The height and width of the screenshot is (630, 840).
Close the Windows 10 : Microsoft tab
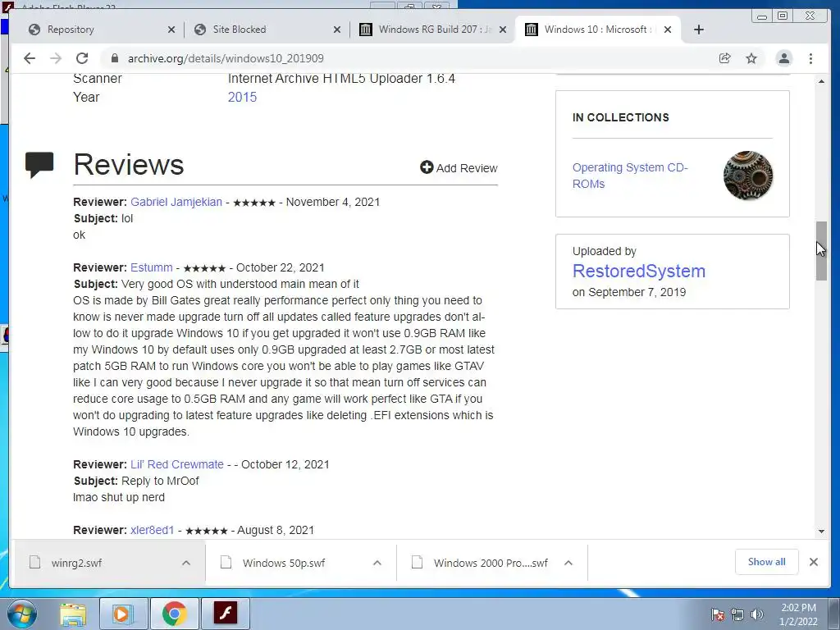click(668, 30)
